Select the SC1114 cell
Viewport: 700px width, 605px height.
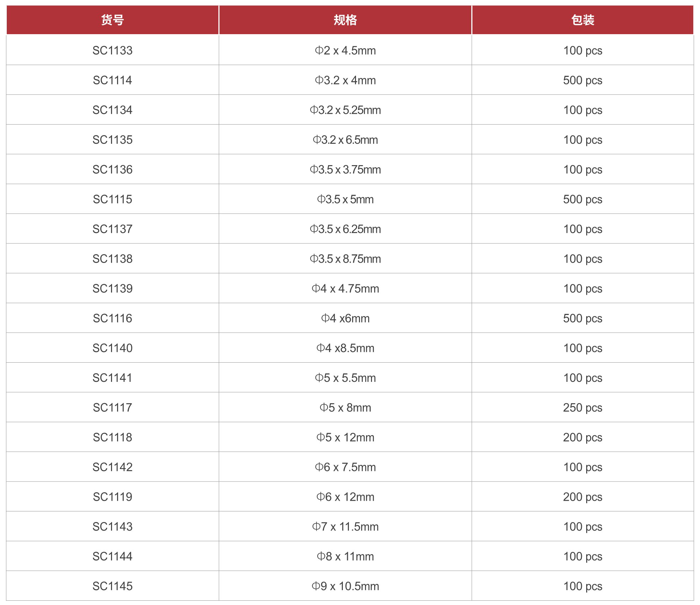[x=112, y=80]
